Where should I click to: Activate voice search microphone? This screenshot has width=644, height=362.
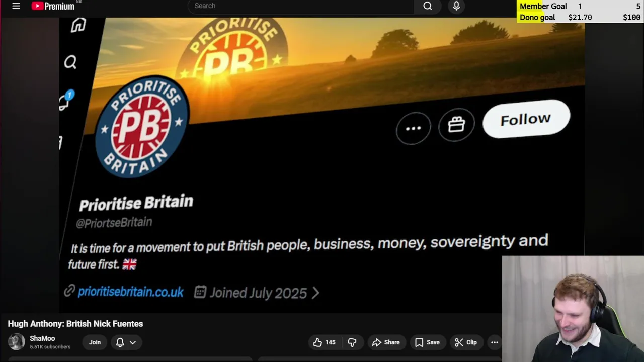(x=456, y=6)
